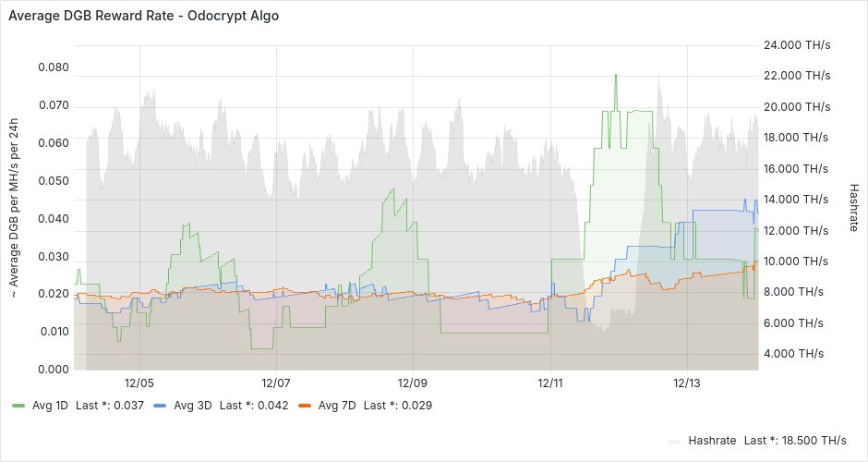Click the 0.080 tick on left axis
Image resolution: width=868 pixels, height=462 pixels.
(53, 67)
